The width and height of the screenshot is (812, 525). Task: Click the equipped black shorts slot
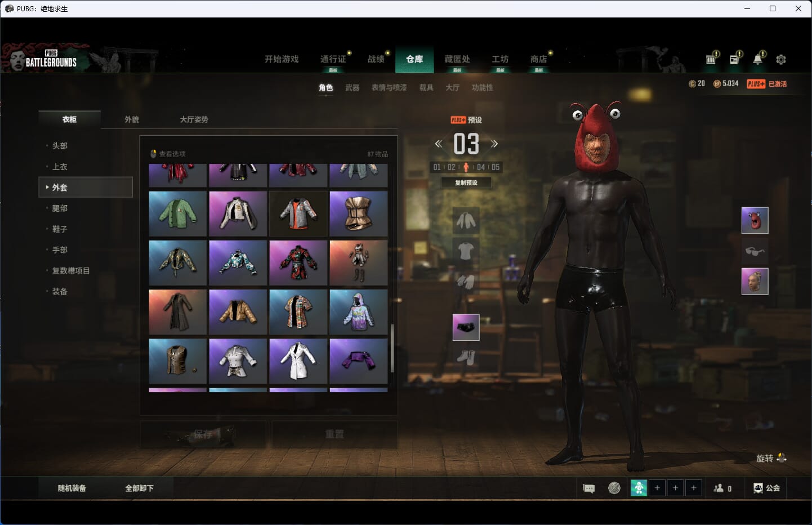[x=466, y=327]
